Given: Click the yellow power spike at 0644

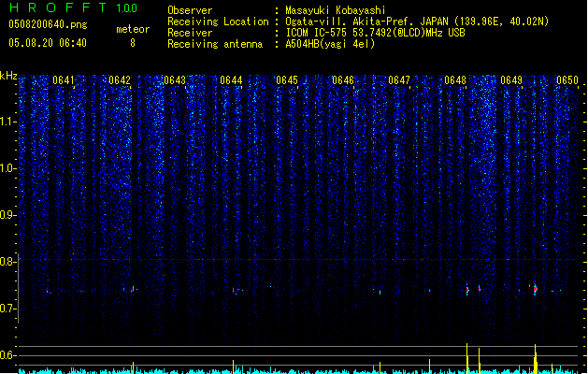Looking at the screenshot, I should 234,367.
